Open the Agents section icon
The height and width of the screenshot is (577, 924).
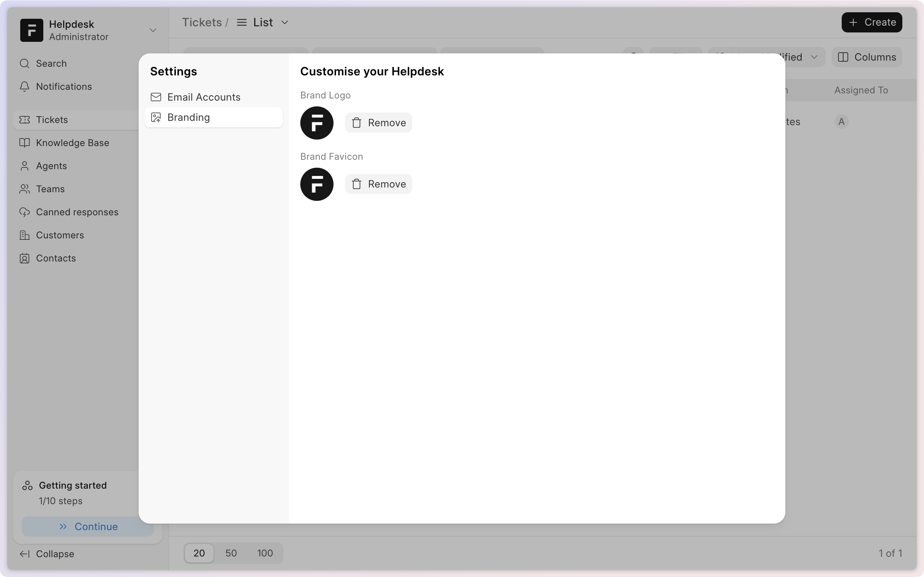pyautogui.click(x=25, y=166)
